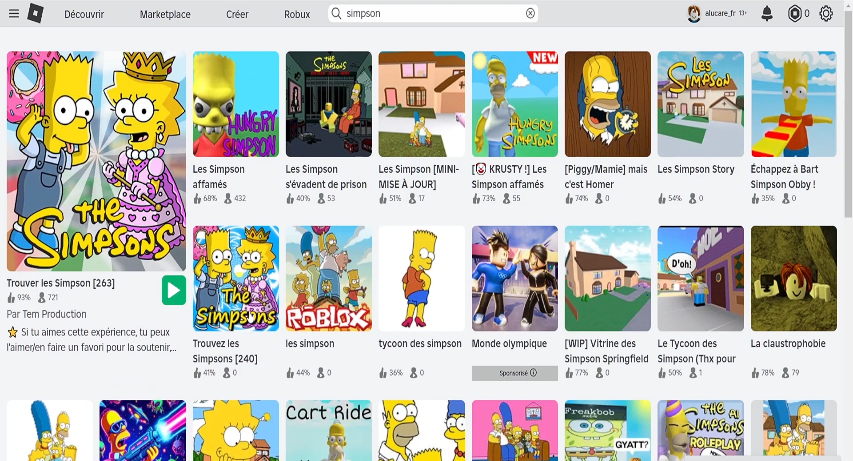Select the Créer menu item

[237, 14]
